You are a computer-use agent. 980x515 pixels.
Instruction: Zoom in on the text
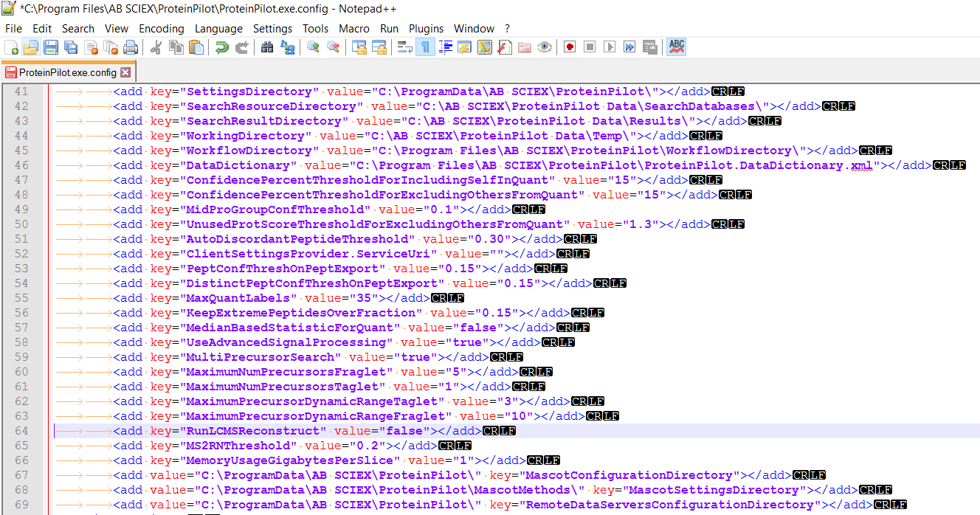(x=313, y=47)
